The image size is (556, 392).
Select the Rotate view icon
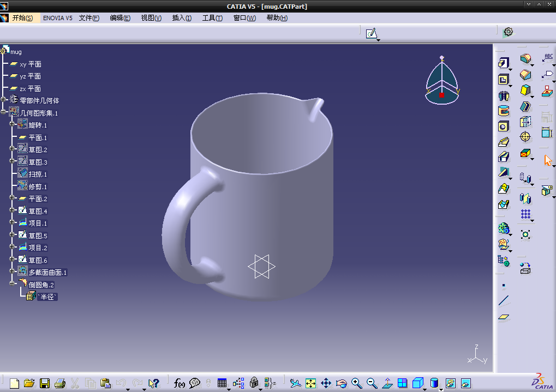[x=342, y=383]
